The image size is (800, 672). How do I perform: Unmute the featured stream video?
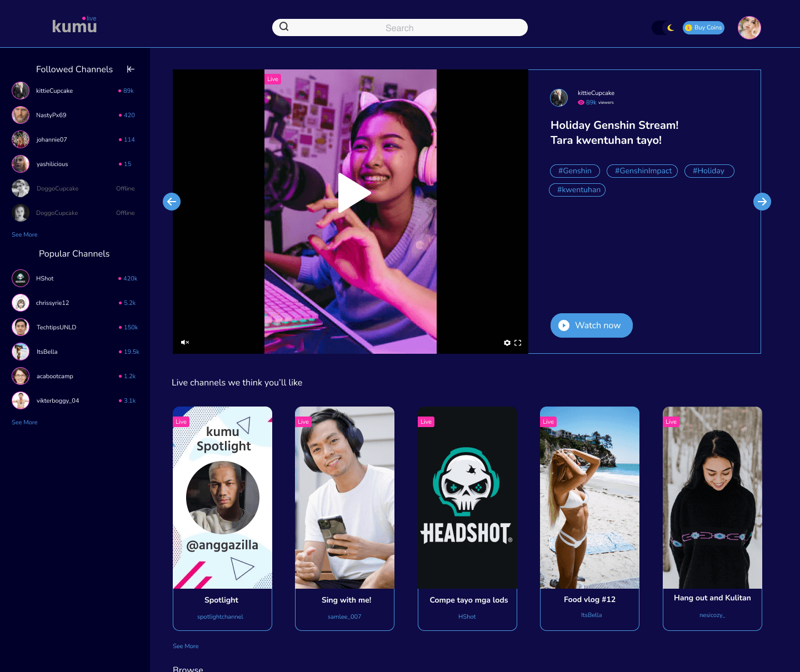click(185, 342)
